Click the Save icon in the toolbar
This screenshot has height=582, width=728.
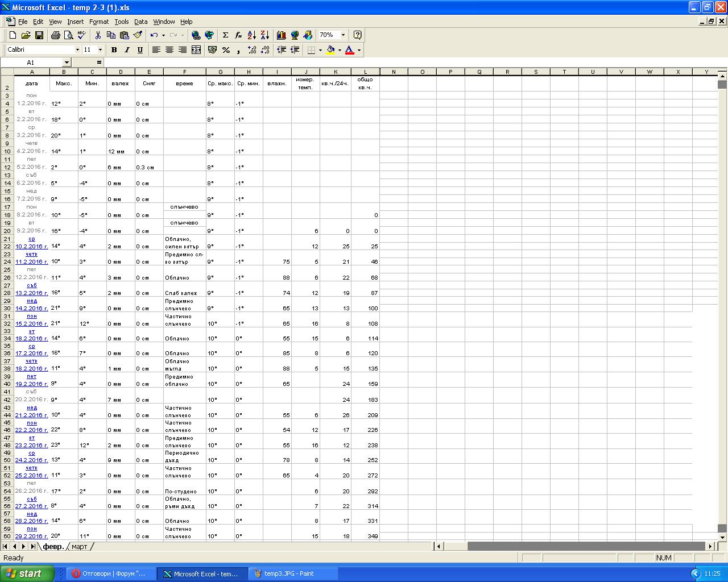click(39, 35)
